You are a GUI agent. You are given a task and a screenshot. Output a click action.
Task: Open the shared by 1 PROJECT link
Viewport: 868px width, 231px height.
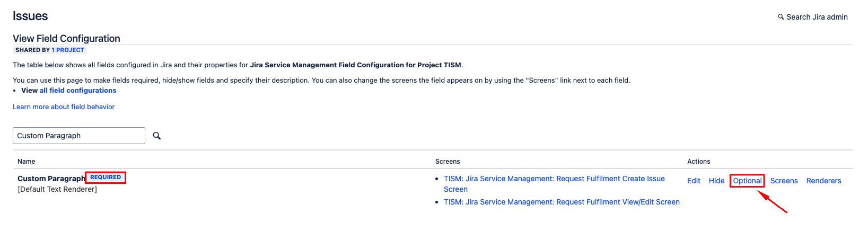(67, 50)
